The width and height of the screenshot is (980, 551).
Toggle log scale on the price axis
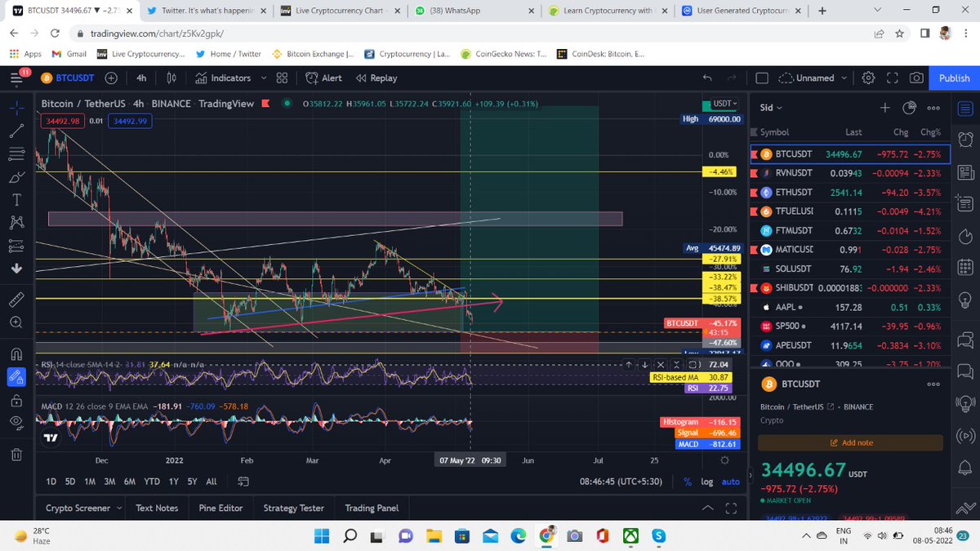(706, 482)
